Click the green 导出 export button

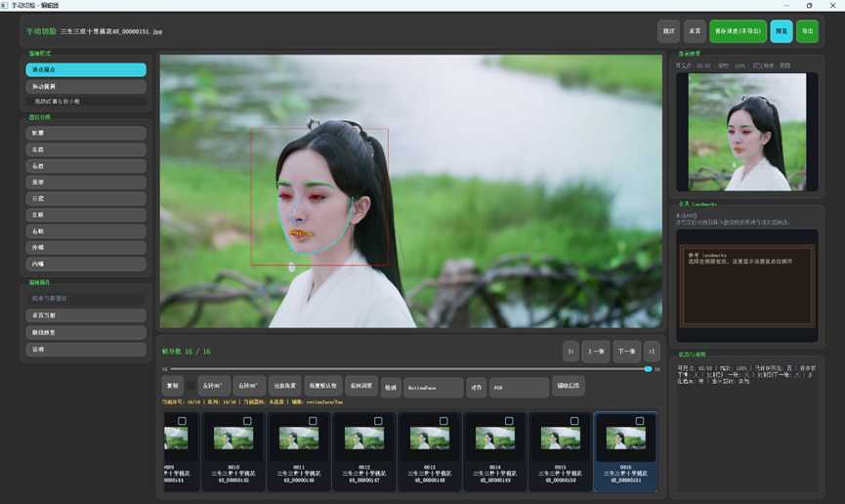[807, 31]
